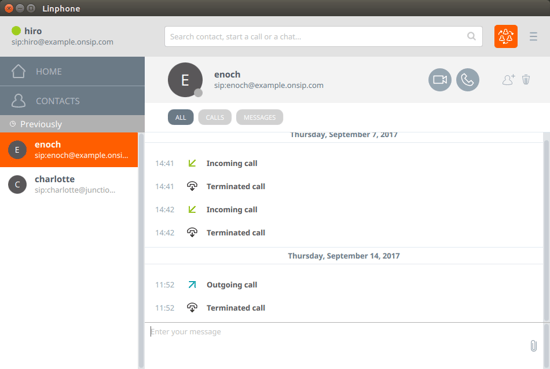Image resolution: width=550 pixels, height=369 pixels.
Task: Click the terminated call icon at 14:41
Action: [x=192, y=186]
